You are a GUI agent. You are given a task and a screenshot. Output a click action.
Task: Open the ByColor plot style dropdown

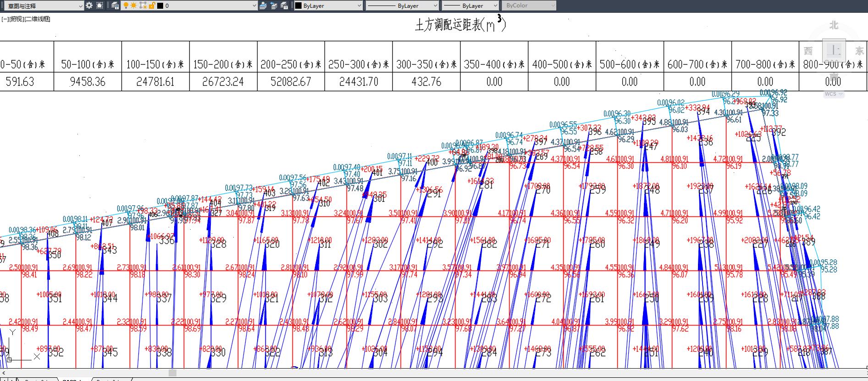pyautogui.click(x=529, y=6)
